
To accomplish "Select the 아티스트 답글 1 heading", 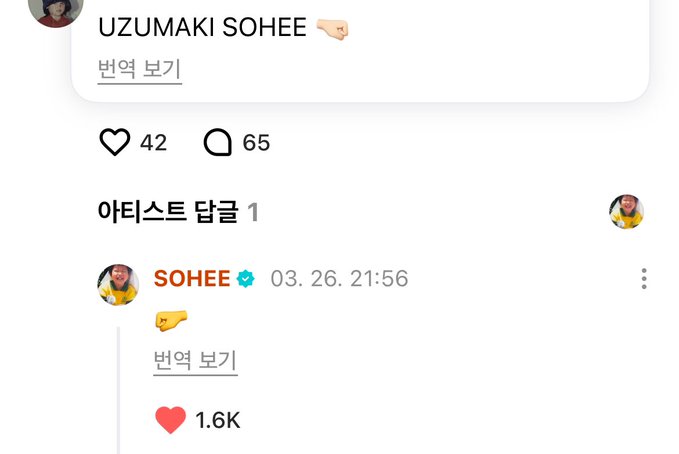I will 178,212.
